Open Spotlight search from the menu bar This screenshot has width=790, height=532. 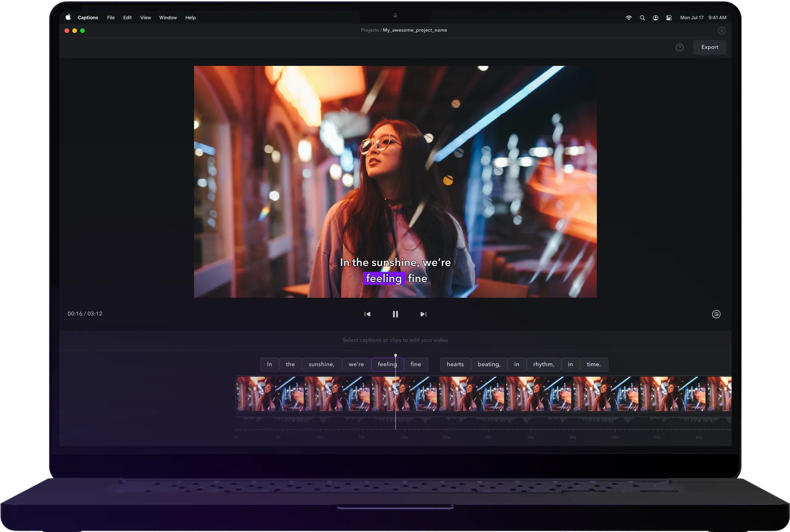coord(642,17)
